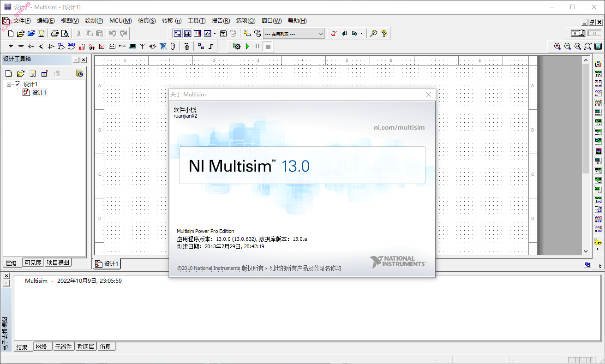Place an RF antenna component icon
Screen dimensions: 605x364
(x=143, y=46)
